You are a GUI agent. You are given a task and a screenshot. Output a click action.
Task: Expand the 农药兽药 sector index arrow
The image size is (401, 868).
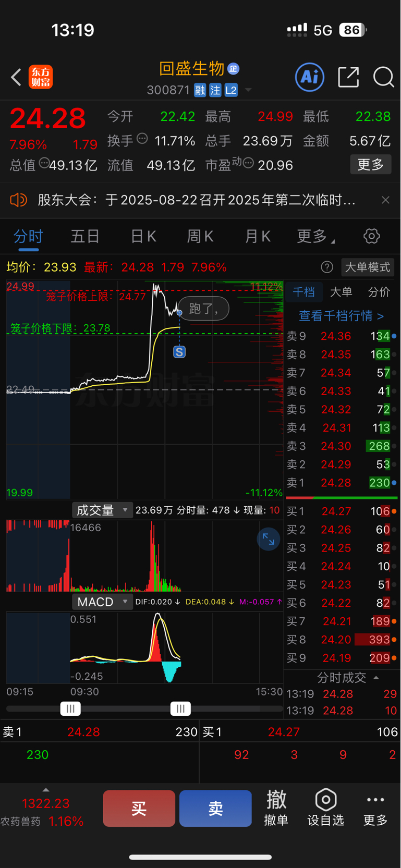tap(46, 790)
